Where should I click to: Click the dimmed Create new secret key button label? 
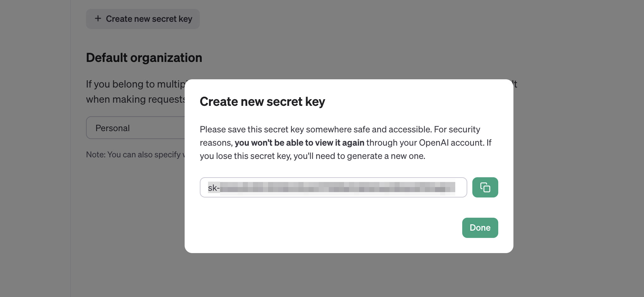[x=149, y=19]
